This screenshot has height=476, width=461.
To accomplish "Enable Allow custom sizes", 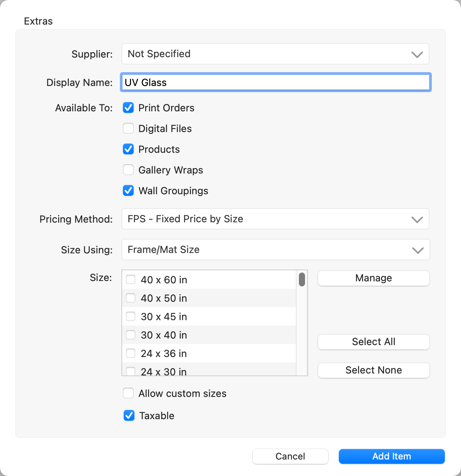I will [x=128, y=393].
